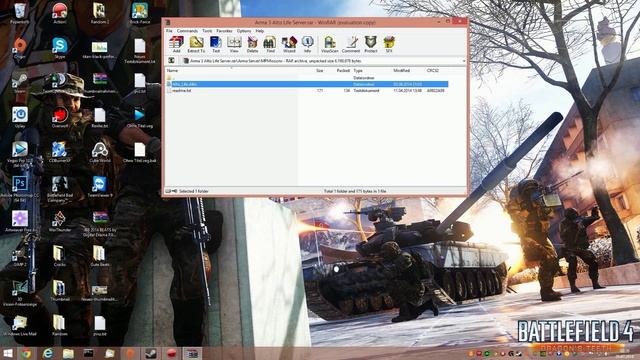This screenshot has height=360, width=640.
Task: Click the Protect shield toolbar icon
Action: [x=371, y=44]
